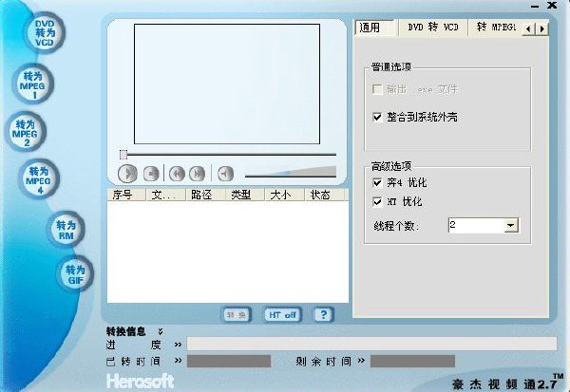Choose the 转为MPEG 2 round button
Viewport: 570px width, 392px height.
point(25,132)
